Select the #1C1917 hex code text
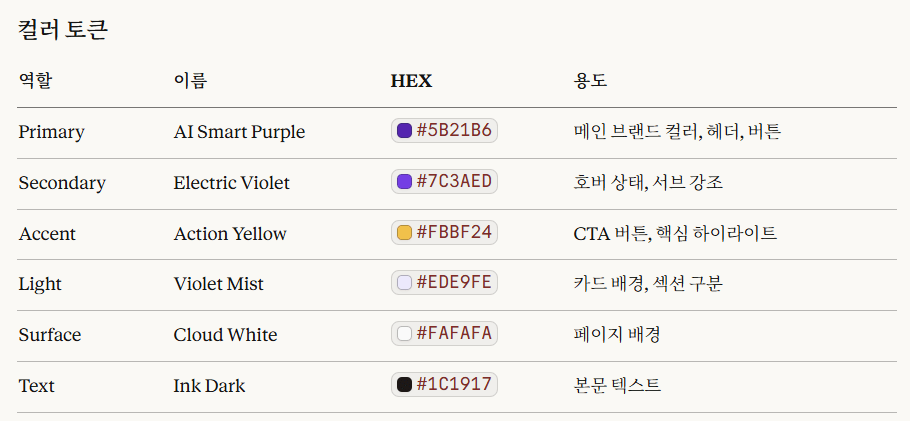The width and height of the screenshot is (910, 421). coord(454,385)
